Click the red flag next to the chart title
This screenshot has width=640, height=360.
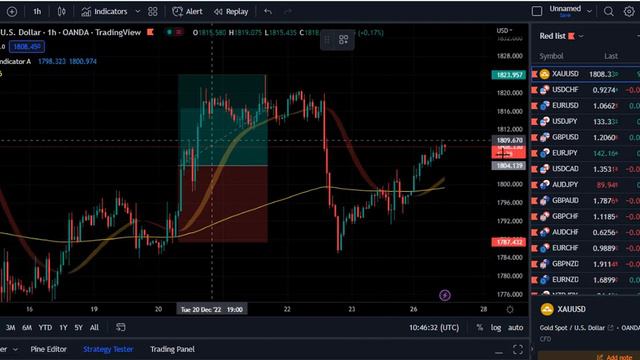[x=150, y=32]
